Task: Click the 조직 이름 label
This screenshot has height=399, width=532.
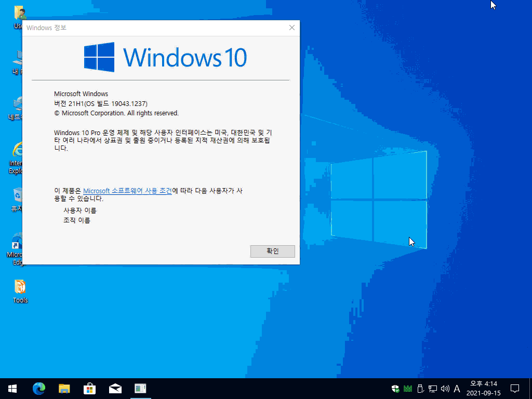Action: tap(77, 220)
